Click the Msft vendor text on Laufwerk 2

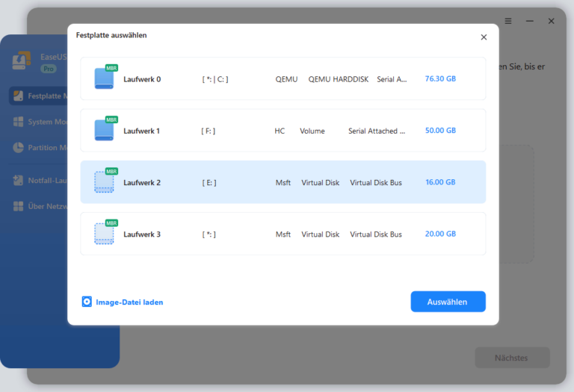point(283,182)
